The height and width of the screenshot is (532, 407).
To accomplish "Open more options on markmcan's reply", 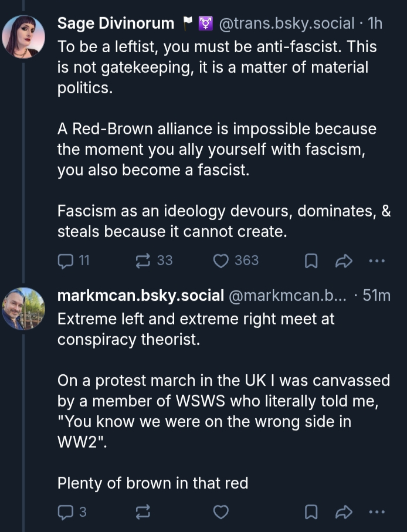I will [x=377, y=512].
